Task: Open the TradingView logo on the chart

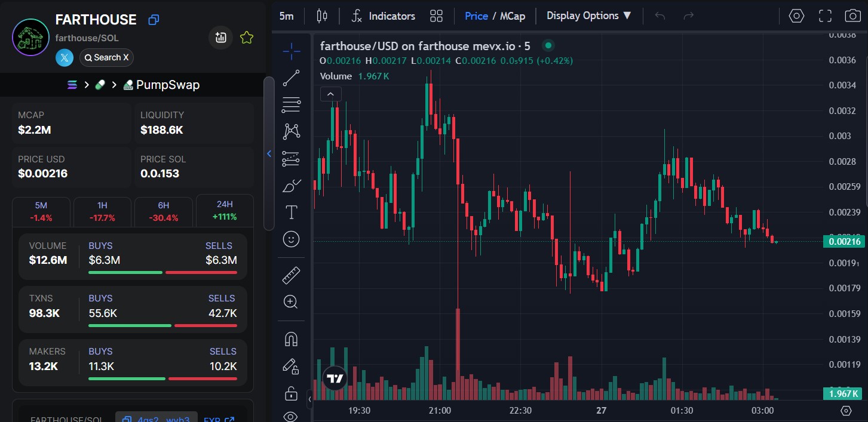Action: click(335, 378)
